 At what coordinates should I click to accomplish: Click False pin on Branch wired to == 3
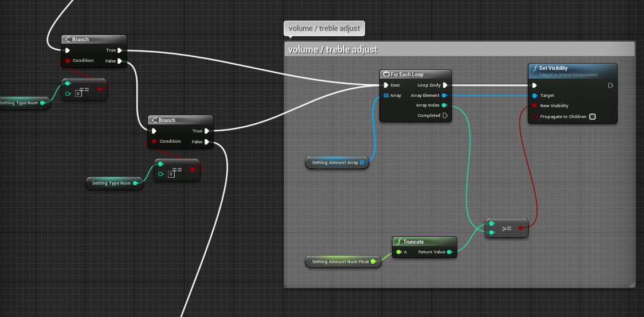(207, 142)
